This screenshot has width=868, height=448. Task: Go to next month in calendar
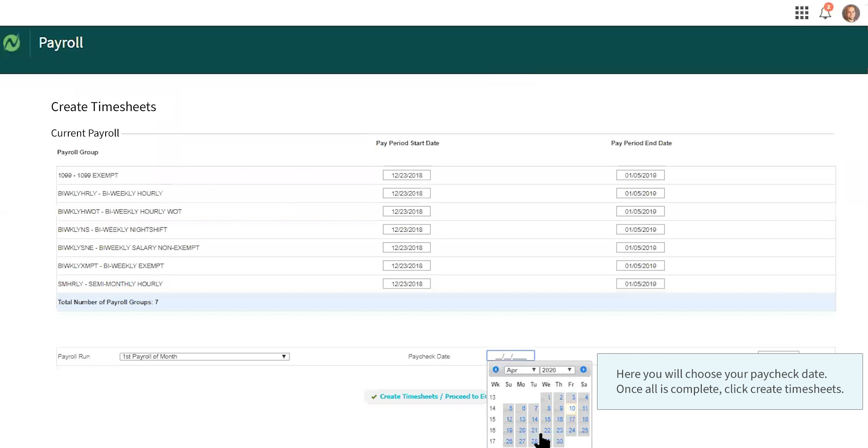(583, 370)
